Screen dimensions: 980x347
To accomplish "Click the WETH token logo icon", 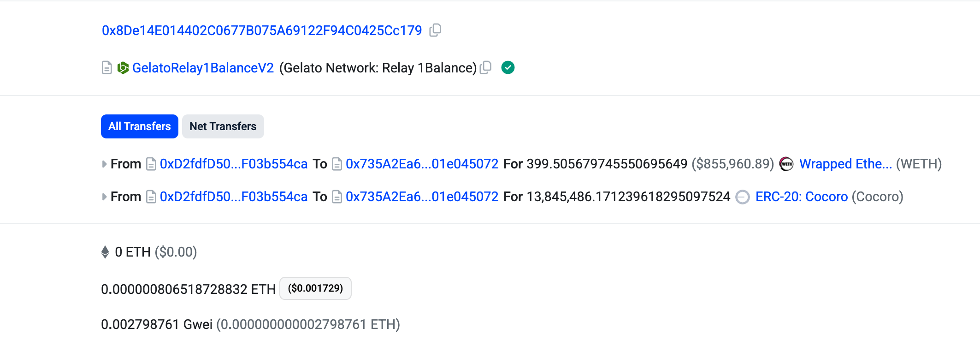I will 786,164.
